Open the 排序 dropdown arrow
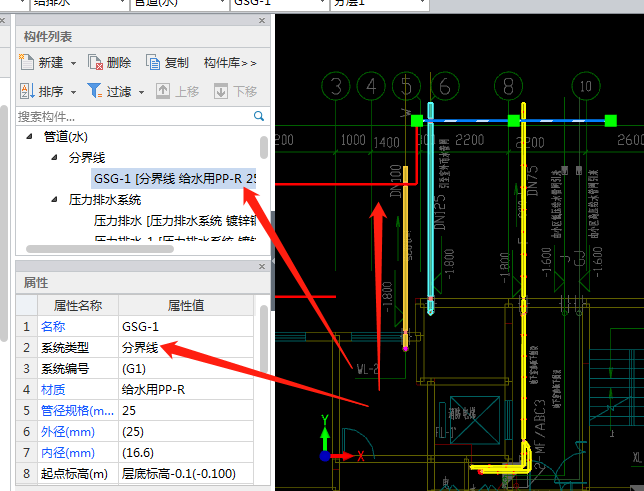 click(x=73, y=92)
